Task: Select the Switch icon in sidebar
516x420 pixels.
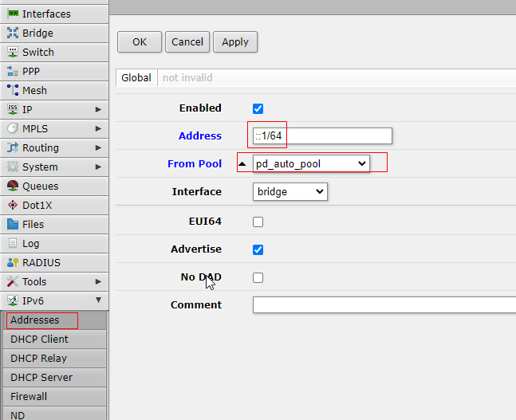Action: tap(14, 52)
